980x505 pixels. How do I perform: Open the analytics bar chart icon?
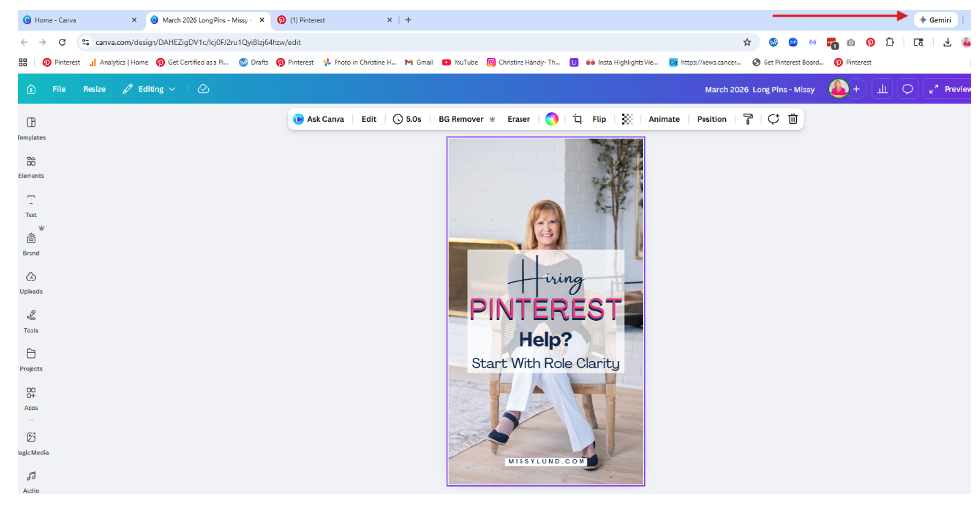882,89
